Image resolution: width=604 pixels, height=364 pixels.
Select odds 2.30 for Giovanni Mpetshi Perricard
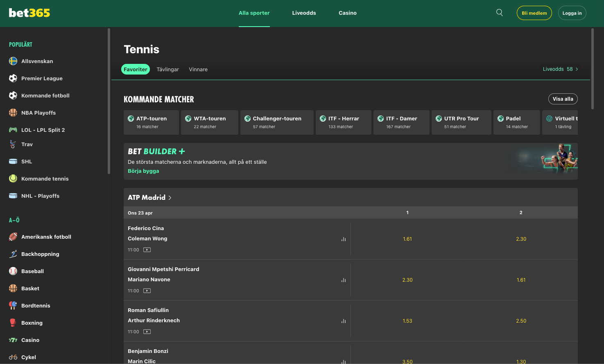click(x=407, y=280)
